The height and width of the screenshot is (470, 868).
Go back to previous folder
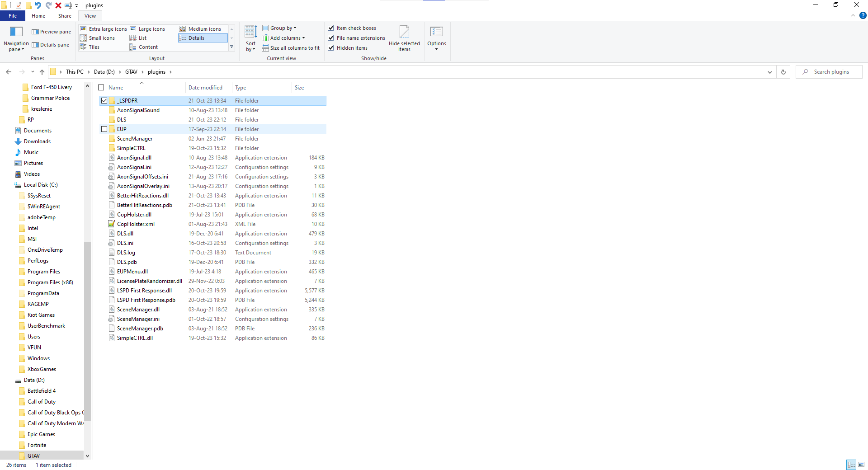click(x=9, y=72)
